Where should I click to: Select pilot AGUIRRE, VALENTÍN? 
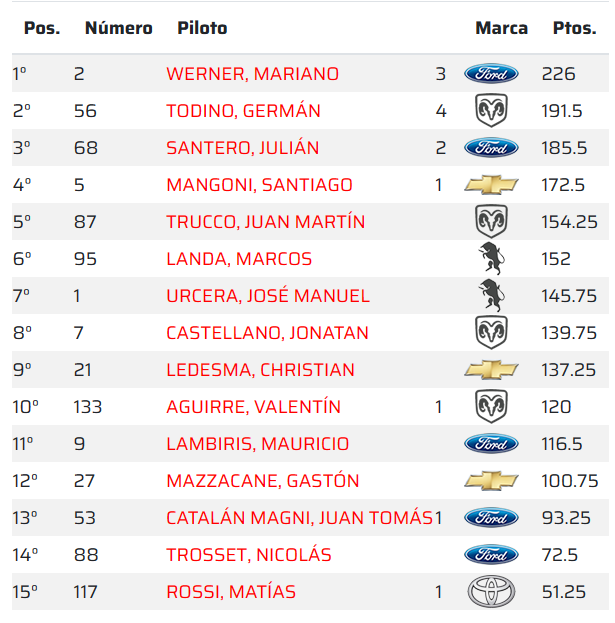point(253,407)
